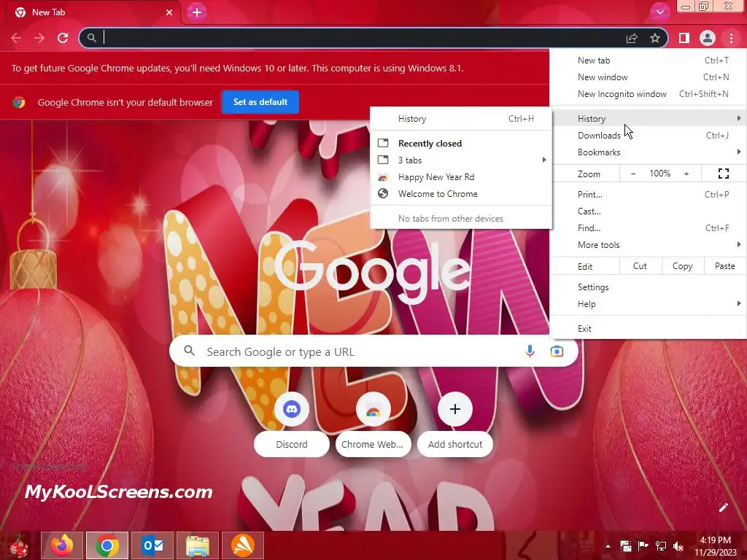The image size is (747, 560).
Task: Open the side panel icon
Action: 684,38
